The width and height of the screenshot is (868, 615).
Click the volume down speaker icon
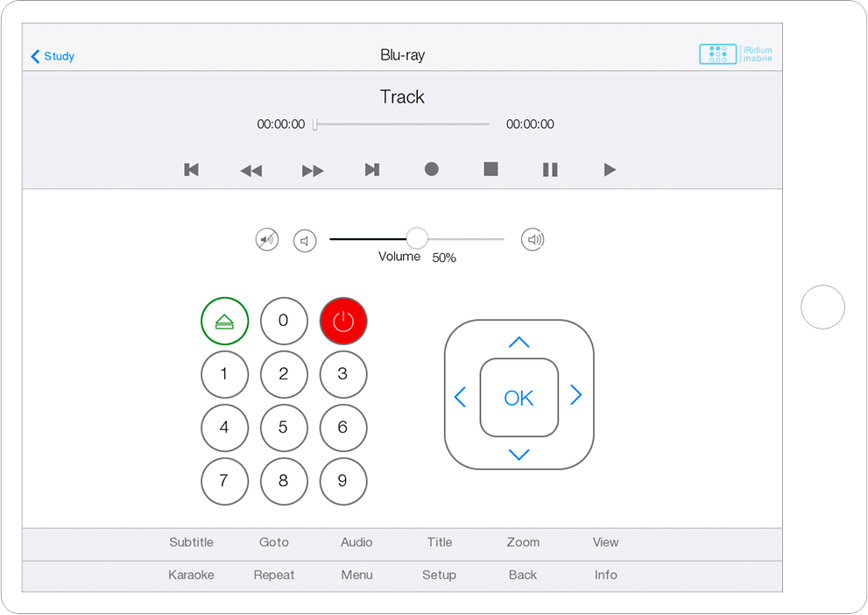click(x=305, y=240)
